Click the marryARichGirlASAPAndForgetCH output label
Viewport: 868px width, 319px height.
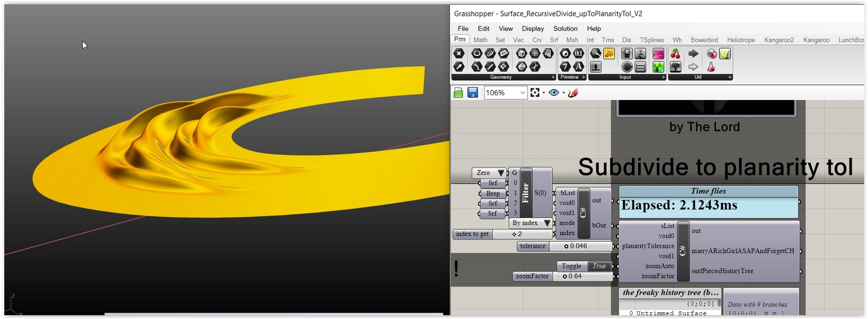[743, 251]
